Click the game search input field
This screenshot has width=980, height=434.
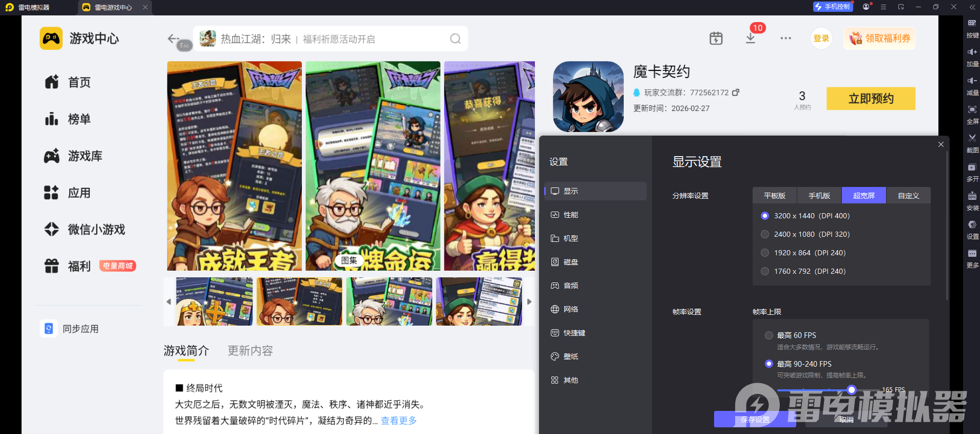(331, 39)
